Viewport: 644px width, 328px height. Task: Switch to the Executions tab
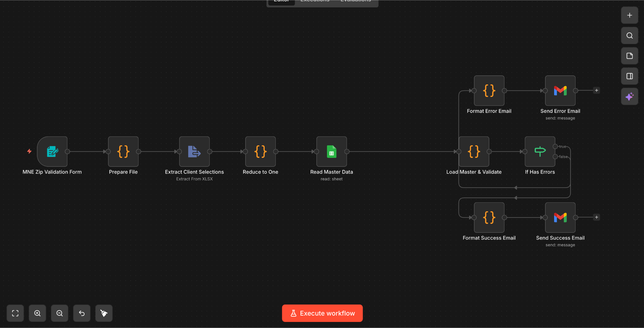pyautogui.click(x=315, y=1)
